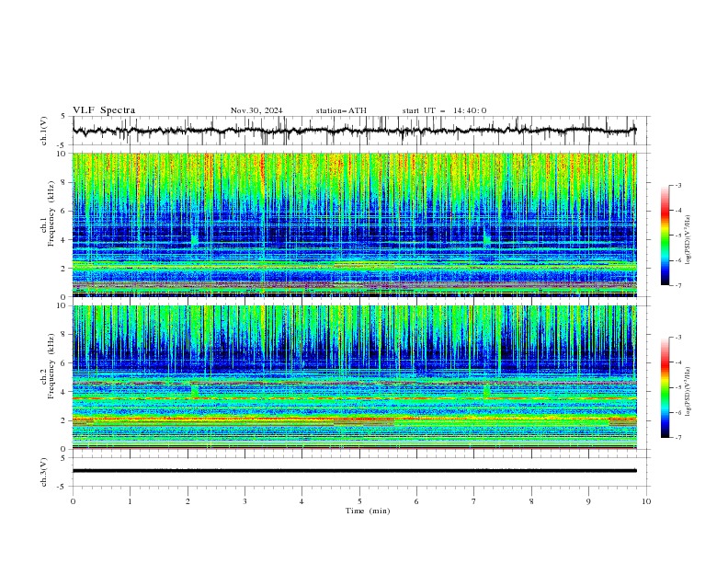Viewport: 728px width, 563px height.
Task: Click the 'ch.3(V)' waveform axis label
Action: tap(44, 472)
